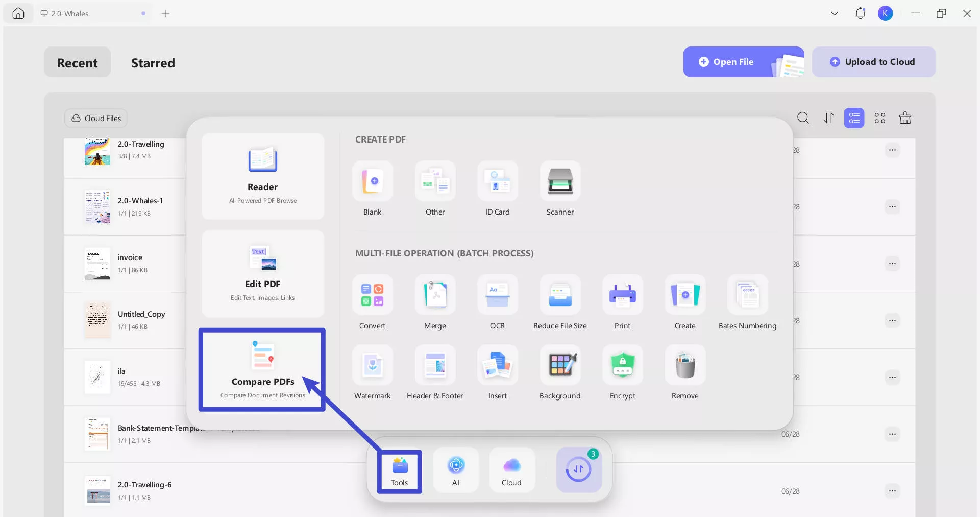The image size is (980, 517).
Task: Open the Encrypt tool
Action: click(622, 365)
